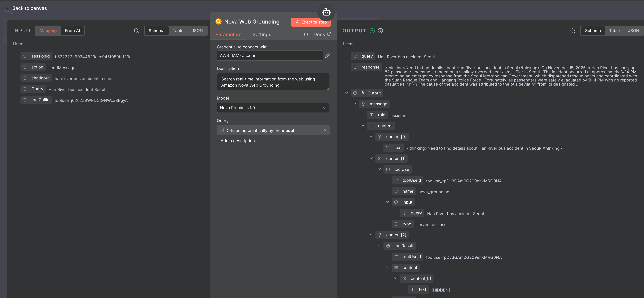Viewport: 644px width, 298px height.
Task: Click the [HIDDEN] text value
Action: click(440, 290)
